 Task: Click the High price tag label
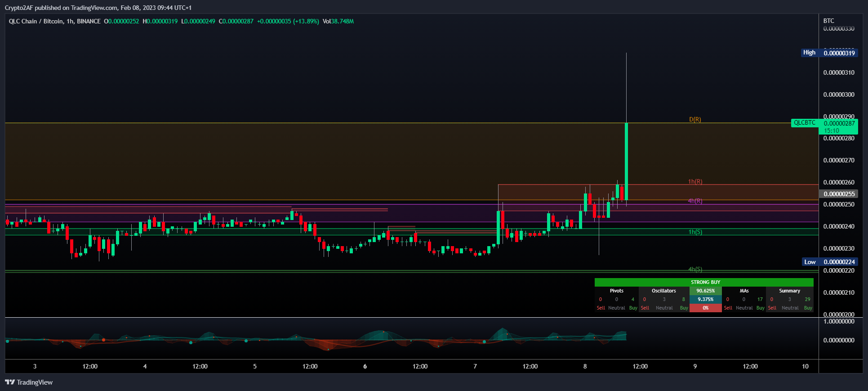809,53
